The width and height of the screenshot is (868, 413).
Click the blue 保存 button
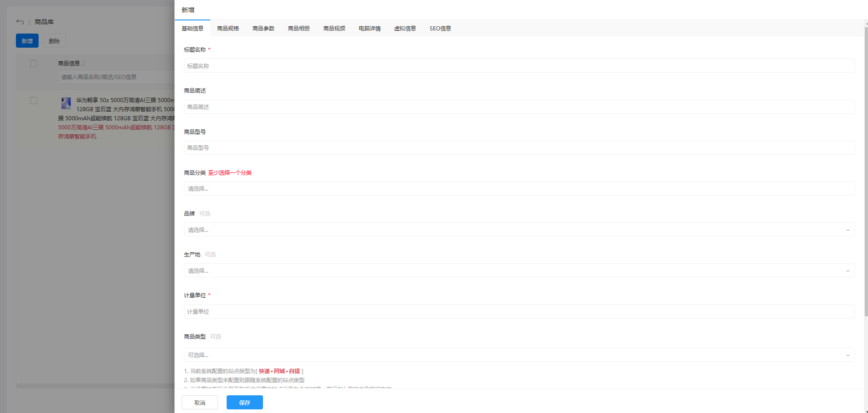[x=244, y=403]
